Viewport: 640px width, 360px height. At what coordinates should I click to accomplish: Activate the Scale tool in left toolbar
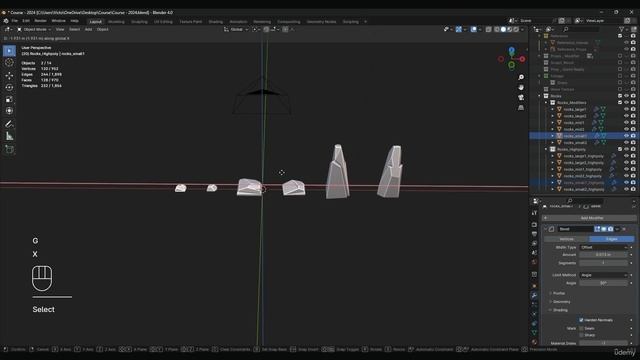(x=9, y=99)
